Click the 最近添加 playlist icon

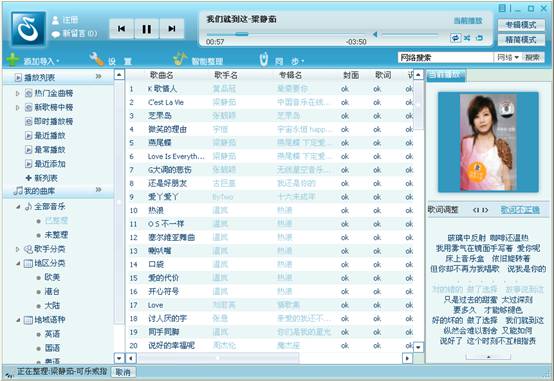[29, 164]
